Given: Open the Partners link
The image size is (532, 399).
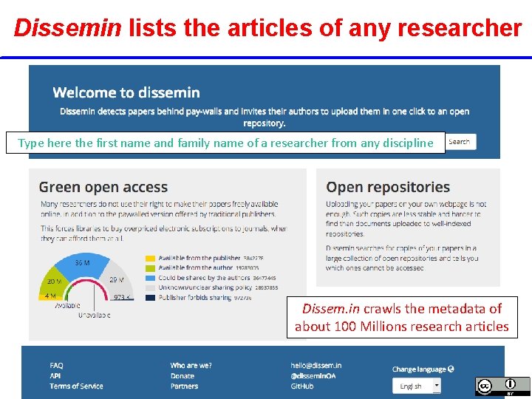Looking at the screenshot, I should coord(184,386).
